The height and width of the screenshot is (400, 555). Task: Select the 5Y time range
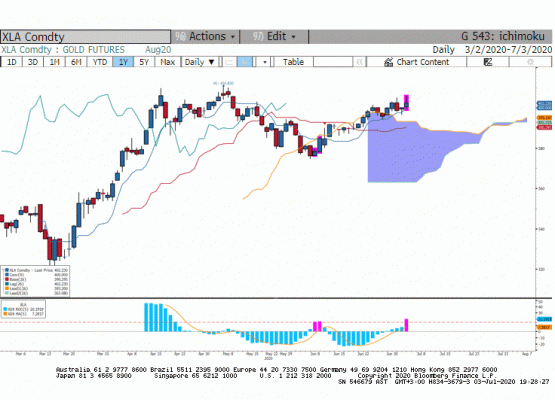(x=144, y=62)
